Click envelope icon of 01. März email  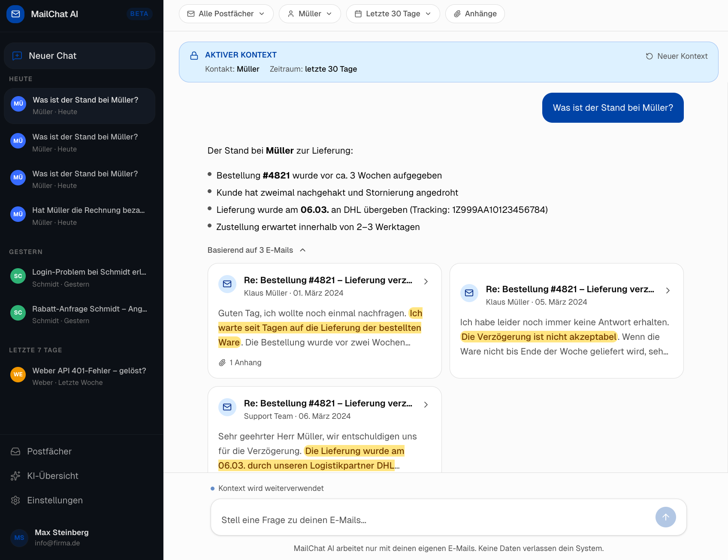[227, 284]
